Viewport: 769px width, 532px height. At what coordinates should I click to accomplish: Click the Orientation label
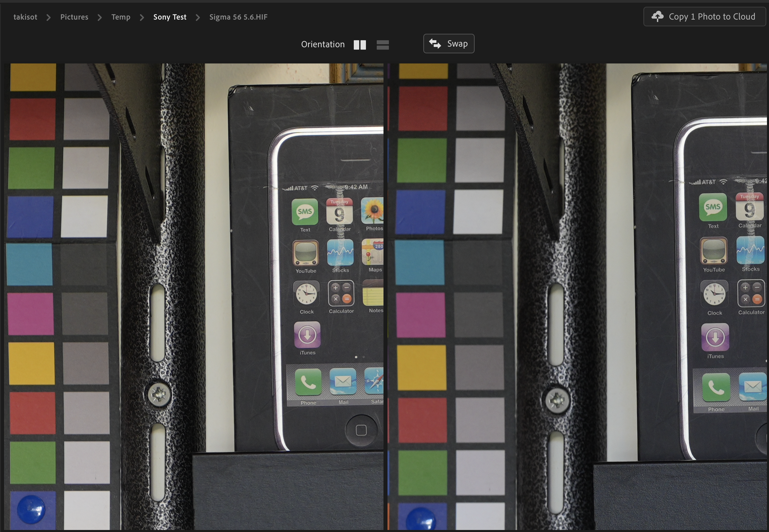click(323, 44)
